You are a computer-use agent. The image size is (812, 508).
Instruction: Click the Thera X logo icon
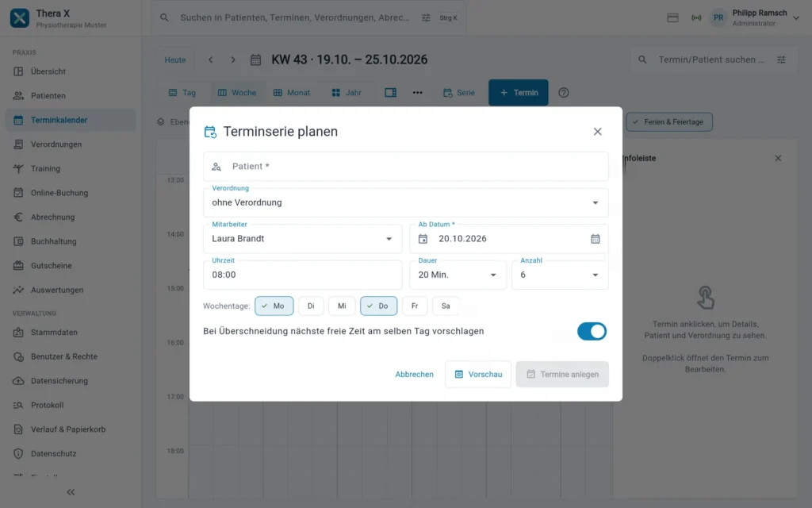tap(20, 18)
